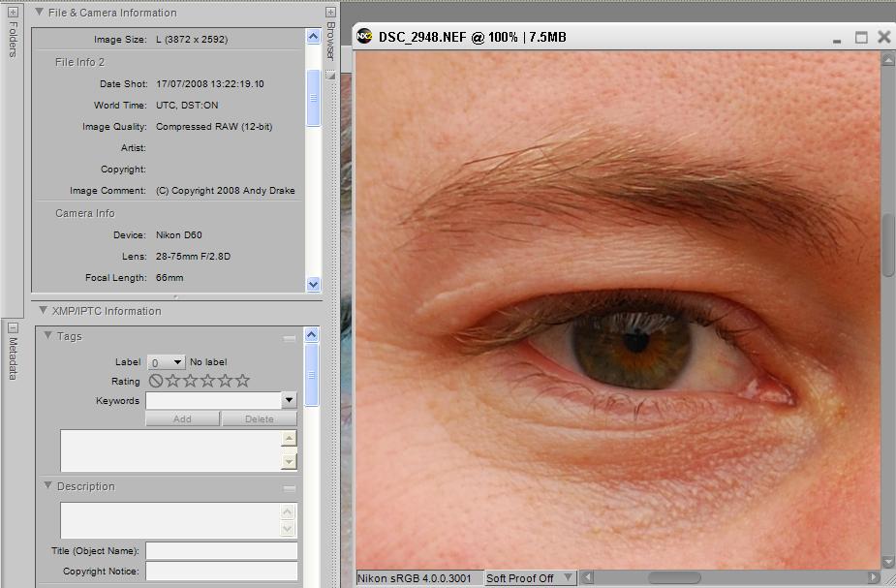
Task: Collapse File & Camera Information section
Action: tap(39, 13)
